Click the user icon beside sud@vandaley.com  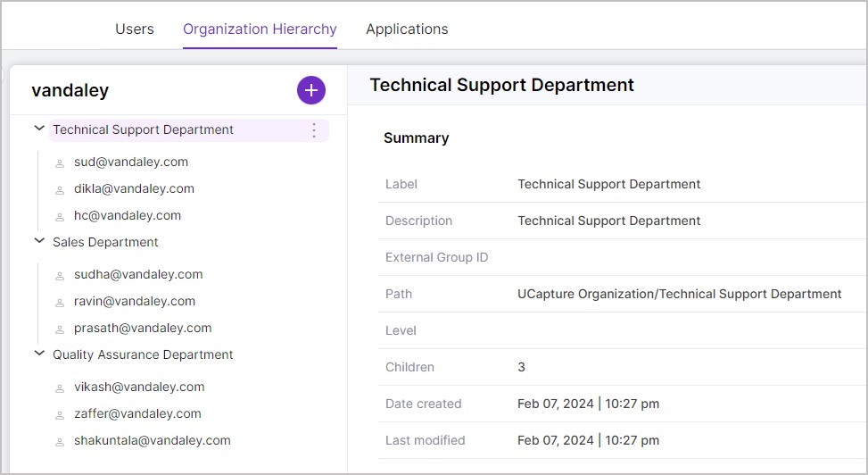(x=60, y=163)
